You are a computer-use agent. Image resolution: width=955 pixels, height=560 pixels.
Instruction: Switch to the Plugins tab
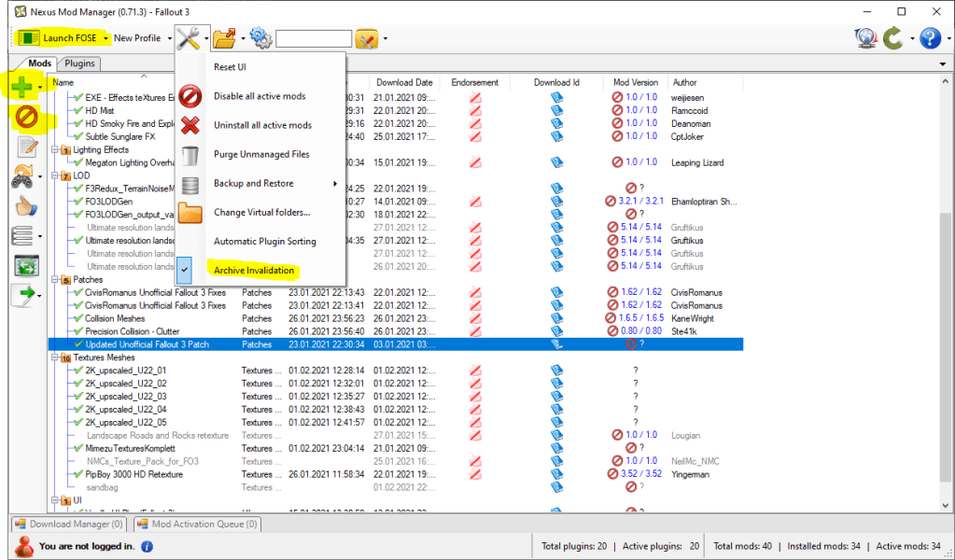[81, 63]
